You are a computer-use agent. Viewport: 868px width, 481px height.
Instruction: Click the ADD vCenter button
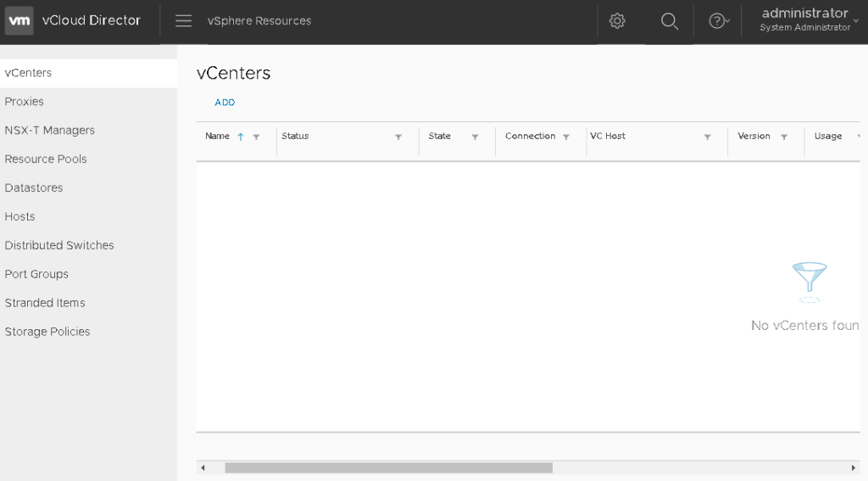[x=225, y=103]
